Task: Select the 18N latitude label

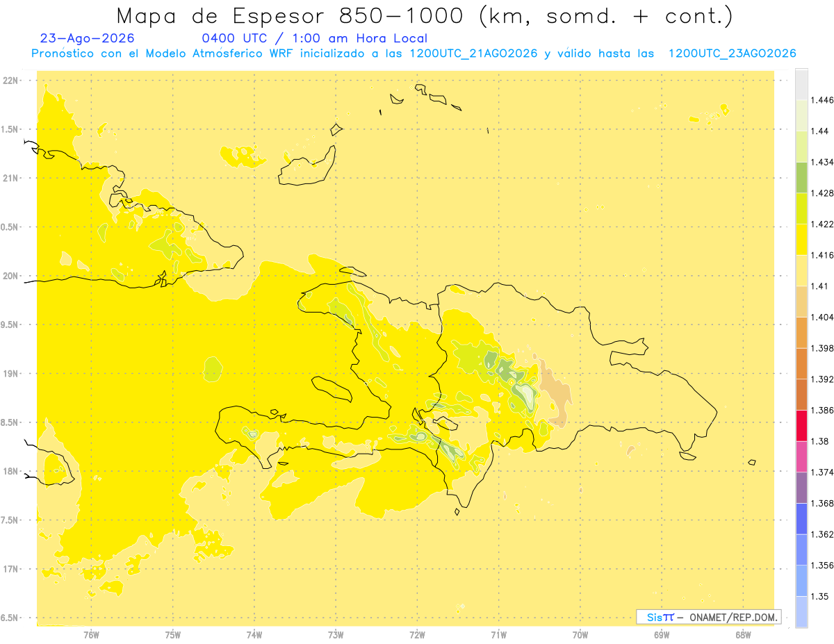Action: point(11,471)
